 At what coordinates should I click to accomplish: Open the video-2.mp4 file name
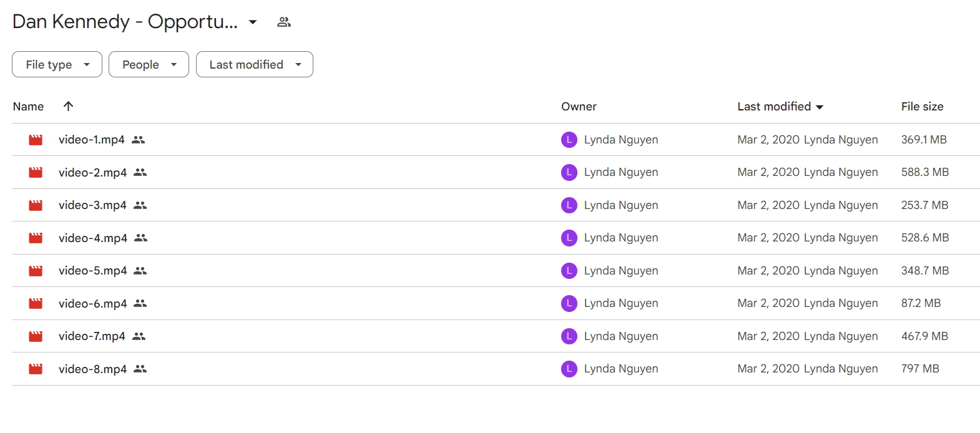(x=92, y=172)
